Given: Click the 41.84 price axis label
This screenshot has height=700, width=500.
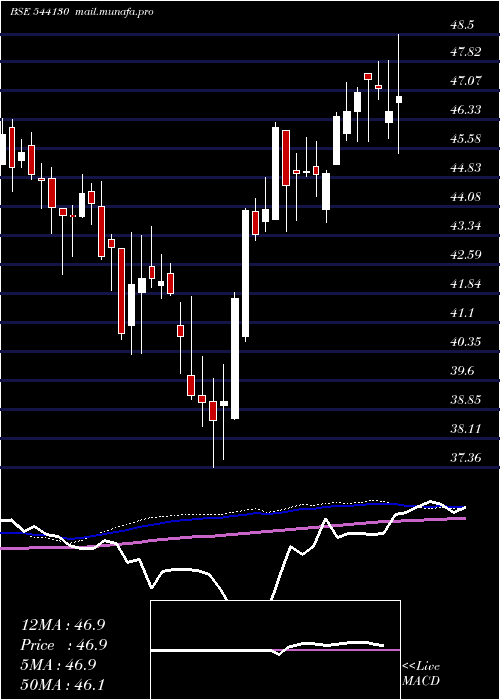Looking at the screenshot, I should click(465, 284).
